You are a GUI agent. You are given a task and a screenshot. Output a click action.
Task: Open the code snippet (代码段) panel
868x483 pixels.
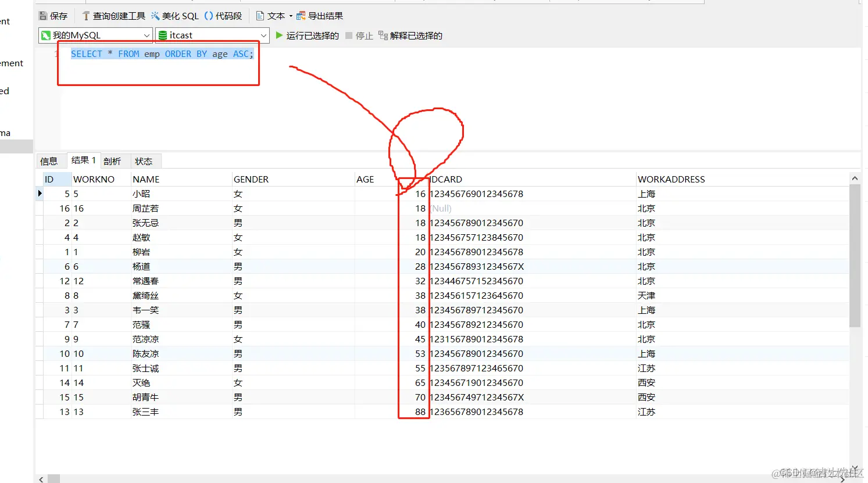223,16
